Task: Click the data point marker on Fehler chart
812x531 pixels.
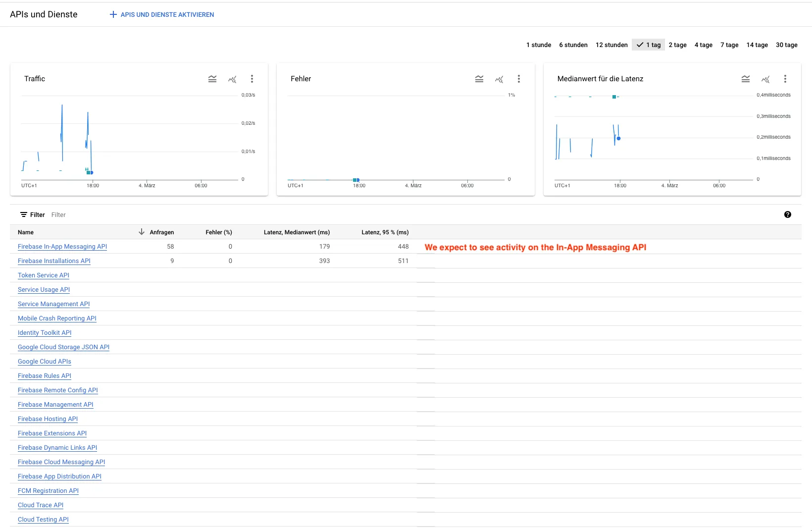Action: click(x=356, y=180)
